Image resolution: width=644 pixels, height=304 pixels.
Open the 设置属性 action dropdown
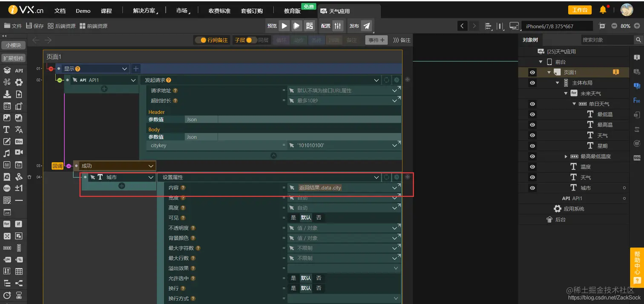(x=376, y=177)
